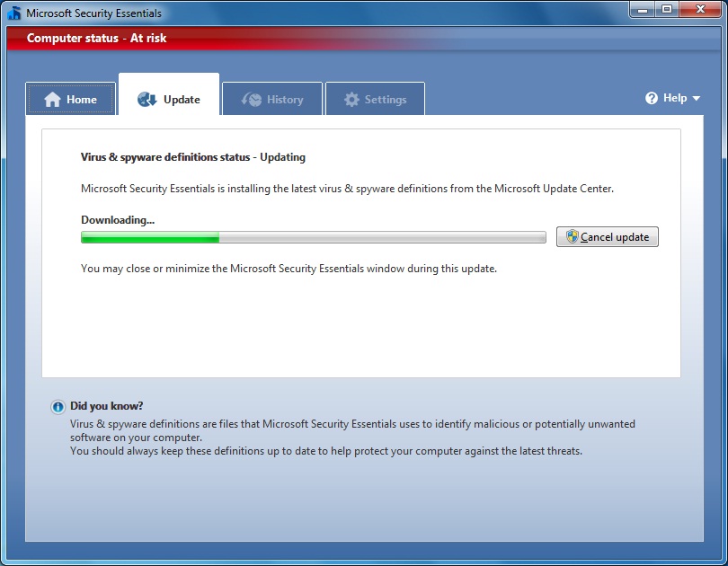The height and width of the screenshot is (566, 728).
Task: Click the Microsoft Security Essentials title bar icon
Action: point(14,13)
